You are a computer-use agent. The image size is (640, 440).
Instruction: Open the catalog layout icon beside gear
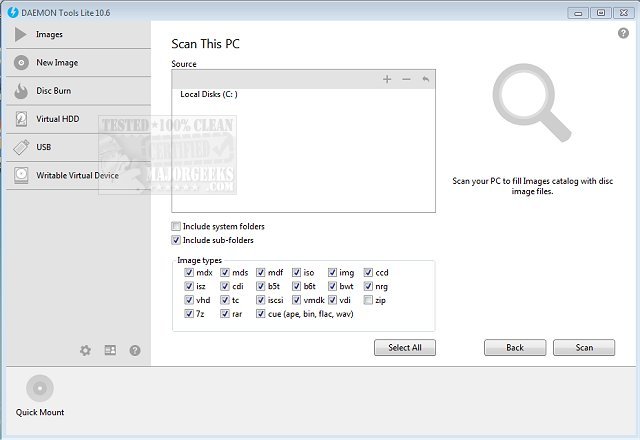pos(110,350)
